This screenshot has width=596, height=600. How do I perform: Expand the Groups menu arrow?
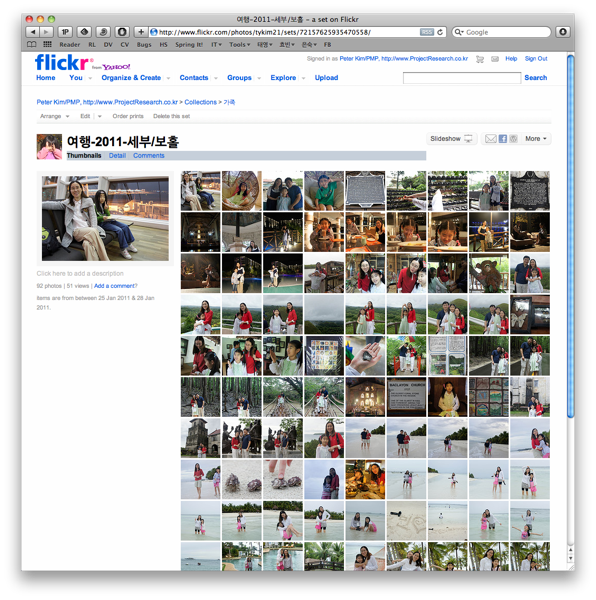[259, 78]
